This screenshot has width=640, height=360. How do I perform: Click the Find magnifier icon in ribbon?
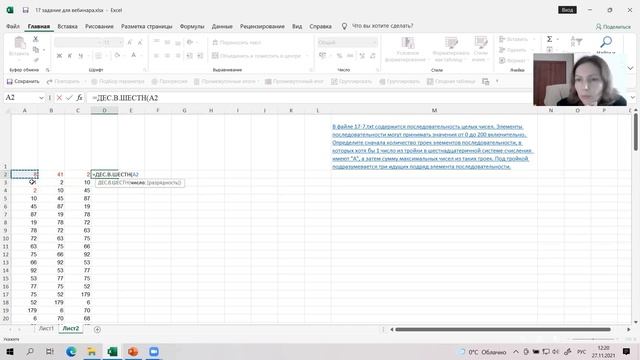pyautogui.click(x=606, y=41)
